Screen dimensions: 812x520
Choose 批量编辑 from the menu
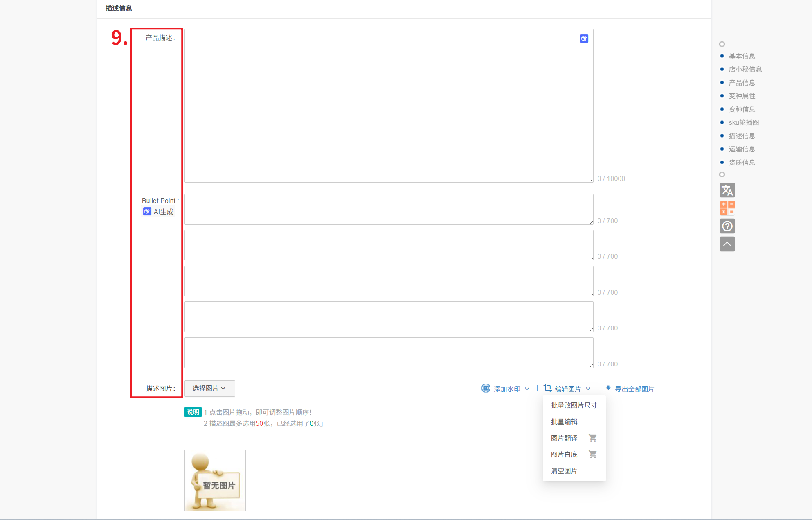[564, 422]
